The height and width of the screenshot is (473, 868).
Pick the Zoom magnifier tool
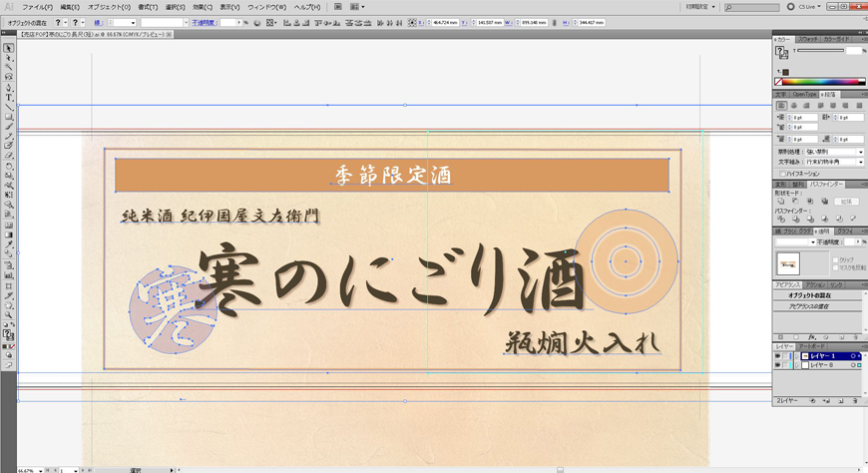(x=9, y=313)
